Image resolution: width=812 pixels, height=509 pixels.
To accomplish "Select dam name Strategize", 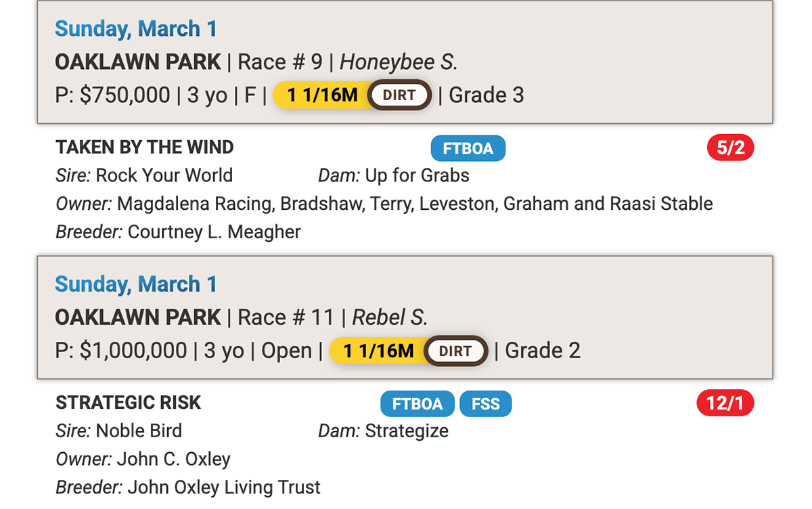I will [407, 431].
